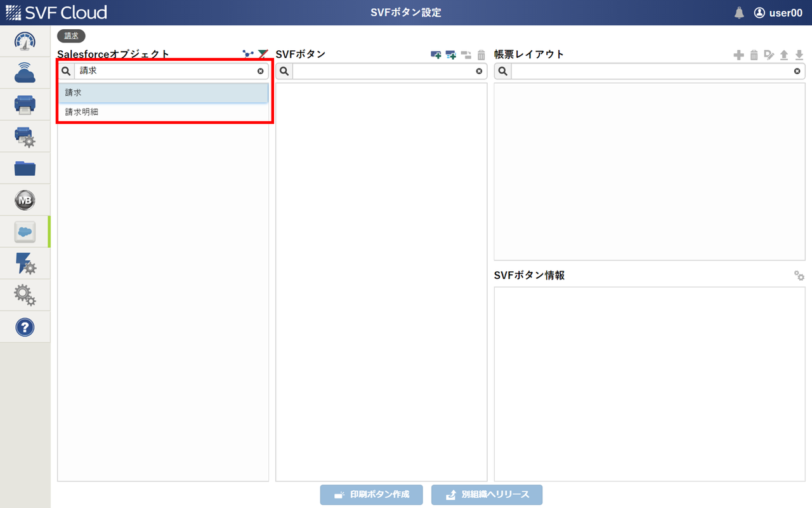The image size is (812, 508).
Task: Click the object relationship icon near Salesforceオブジェクト
Action: [x=248, y=54]
